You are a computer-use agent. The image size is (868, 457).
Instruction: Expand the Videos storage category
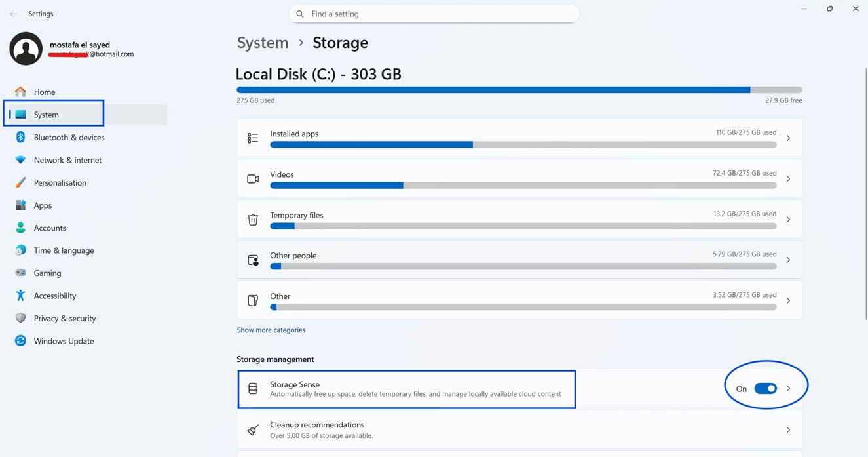[x=788, y=178]
